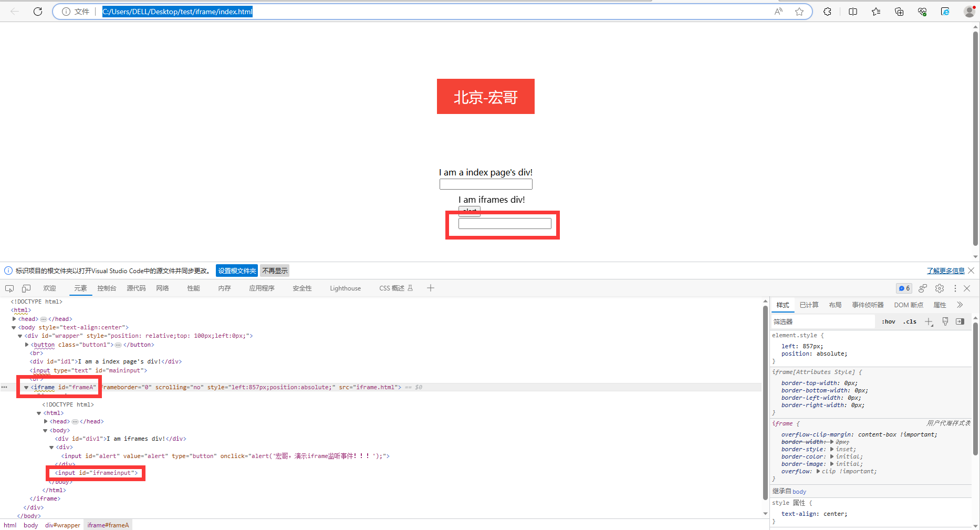980x530 pixels.
Task: Collapse the div#wrapper node
Action: 20,336
